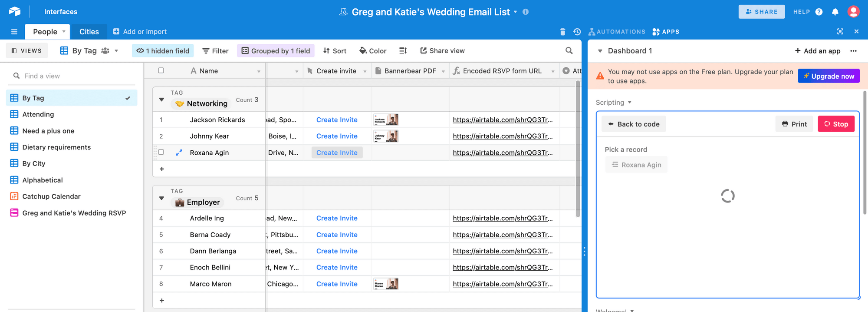Open the Create invite column dropdown
Screen dimensions: 868x312
pyautogui.click(x=365, y=71)
